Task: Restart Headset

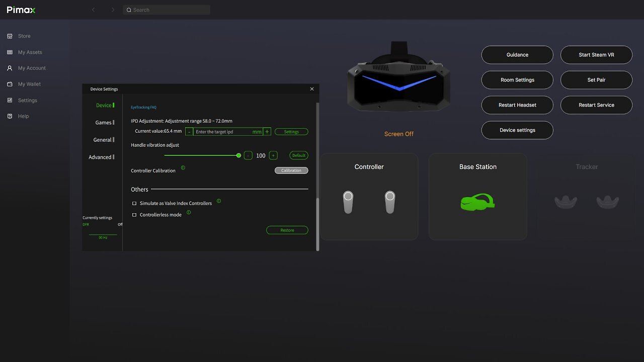Action: (x=517, y=105)
